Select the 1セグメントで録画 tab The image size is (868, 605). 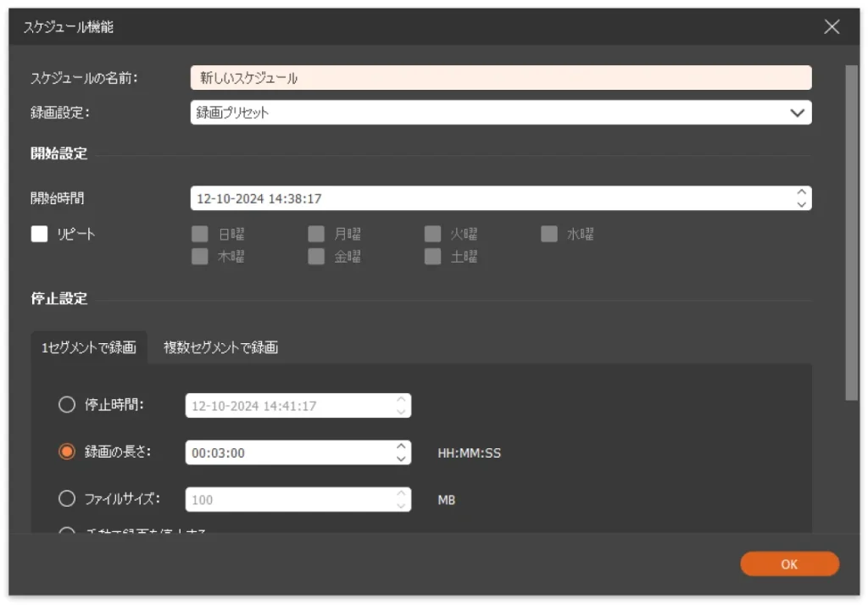pos(89,347)
